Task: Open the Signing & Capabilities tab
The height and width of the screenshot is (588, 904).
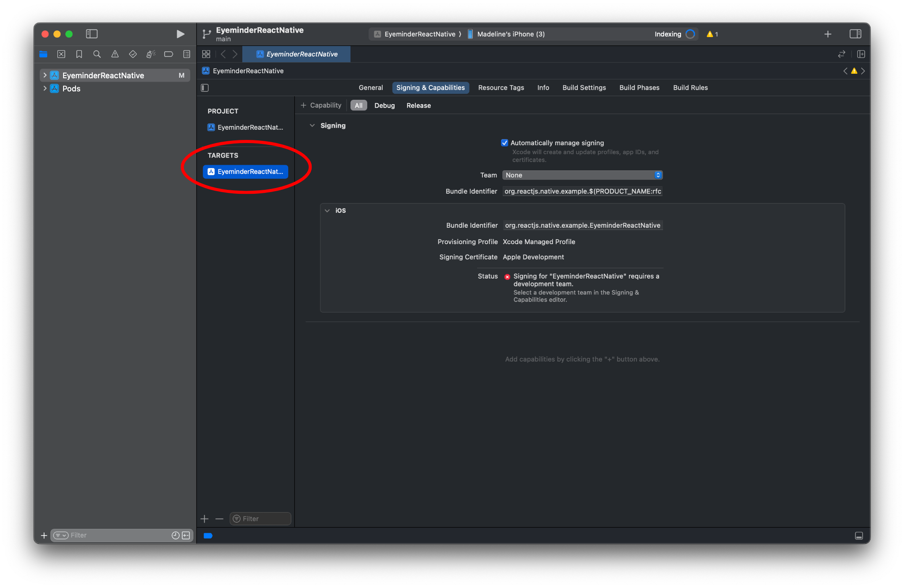Action: point(430,88)
